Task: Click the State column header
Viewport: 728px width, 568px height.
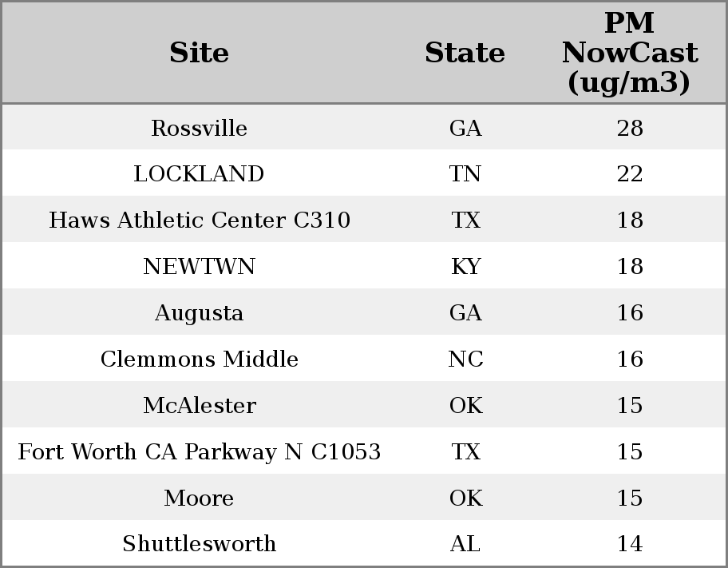Action: [465, 53]
